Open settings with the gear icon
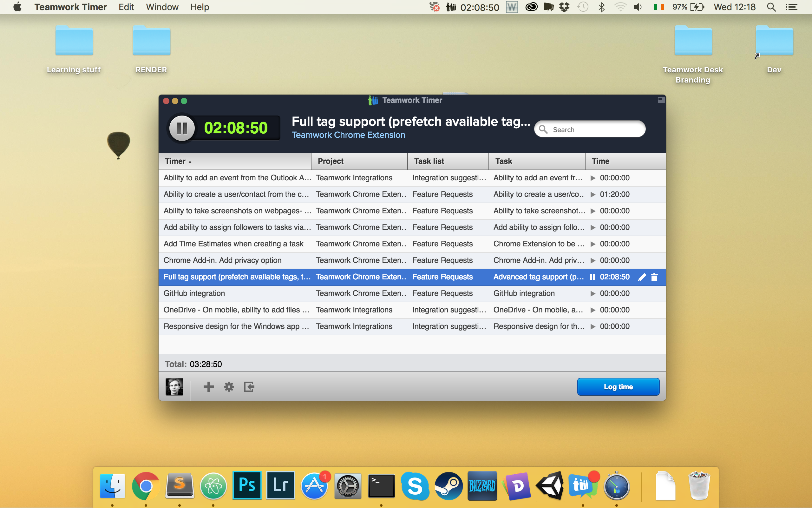812x508 pixels. coord(229,387)
